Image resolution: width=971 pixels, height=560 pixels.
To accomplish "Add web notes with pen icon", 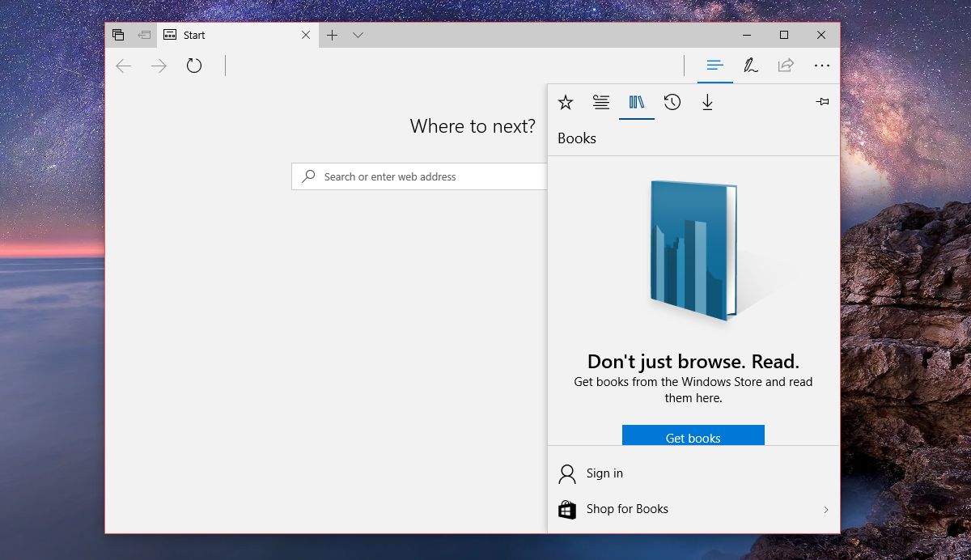I will [x=751, y=66].
